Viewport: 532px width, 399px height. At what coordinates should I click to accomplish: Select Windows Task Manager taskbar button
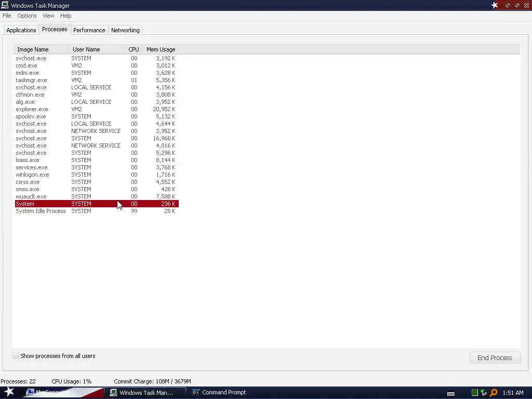pyautogui.click(x=145, y=393)
